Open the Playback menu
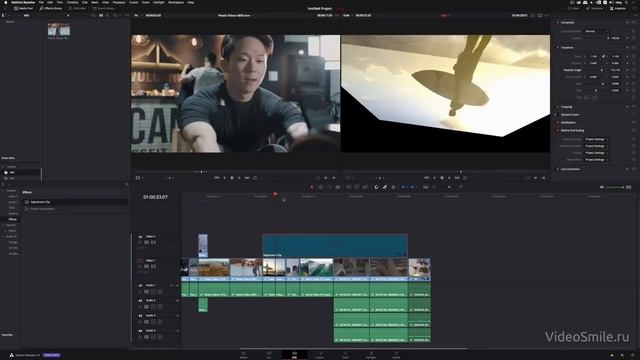 (119, 2)
